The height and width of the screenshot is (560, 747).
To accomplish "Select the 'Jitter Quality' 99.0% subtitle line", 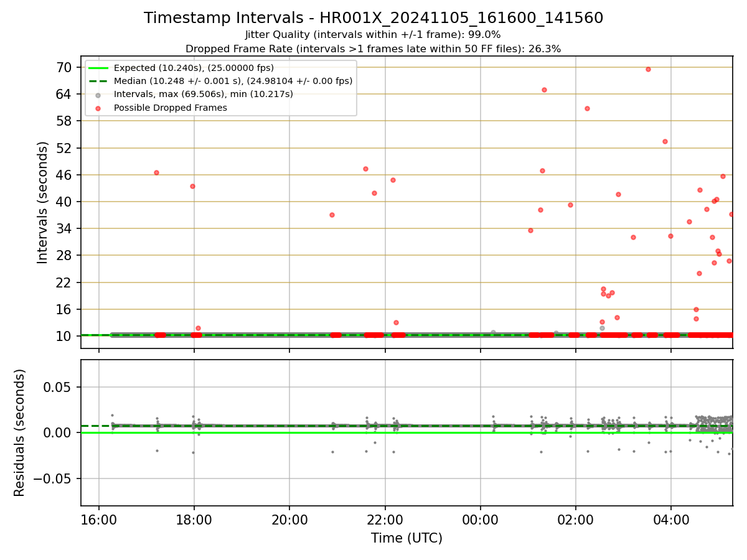I will pos(374,35).
